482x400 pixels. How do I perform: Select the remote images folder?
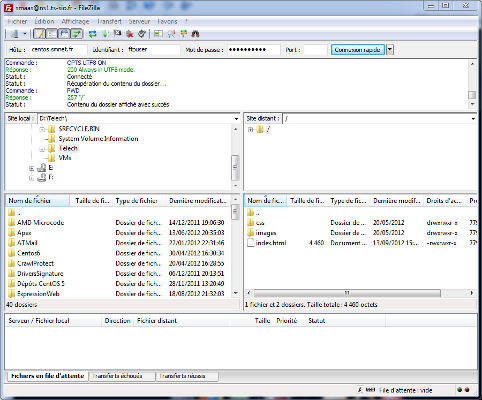pyautogui.click(x=266, y=233)
